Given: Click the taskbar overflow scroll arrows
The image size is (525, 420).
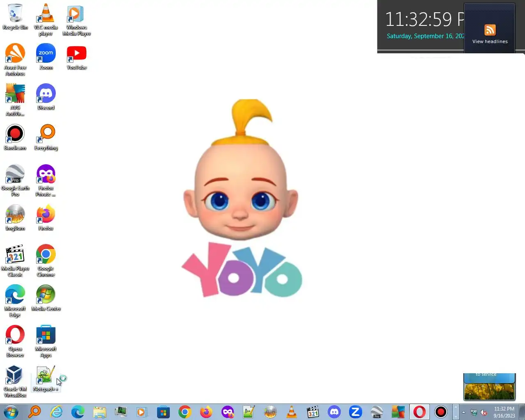Looking at the screenshot, I should (x=455, y=412).
